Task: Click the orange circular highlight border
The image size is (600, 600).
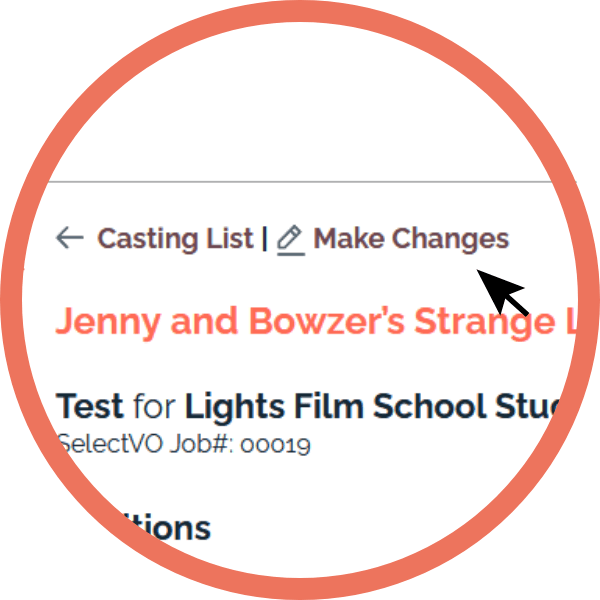Action: tap(300, 11)
